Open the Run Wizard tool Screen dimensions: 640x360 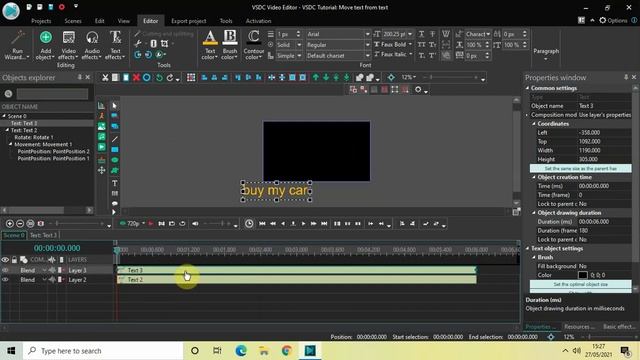pos(17,45)
